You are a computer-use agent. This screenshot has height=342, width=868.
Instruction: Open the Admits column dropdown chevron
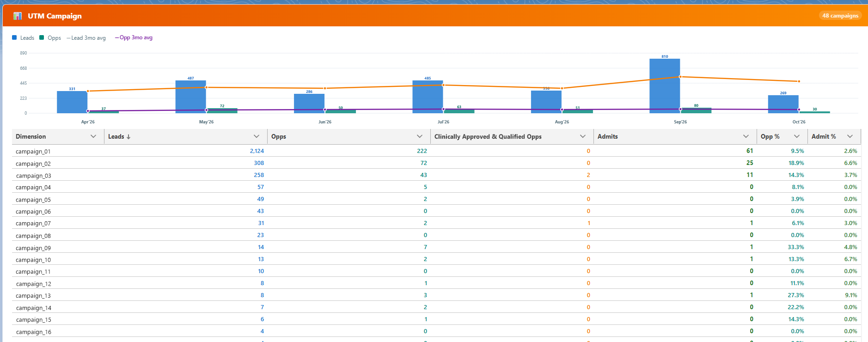click(746, 136)
